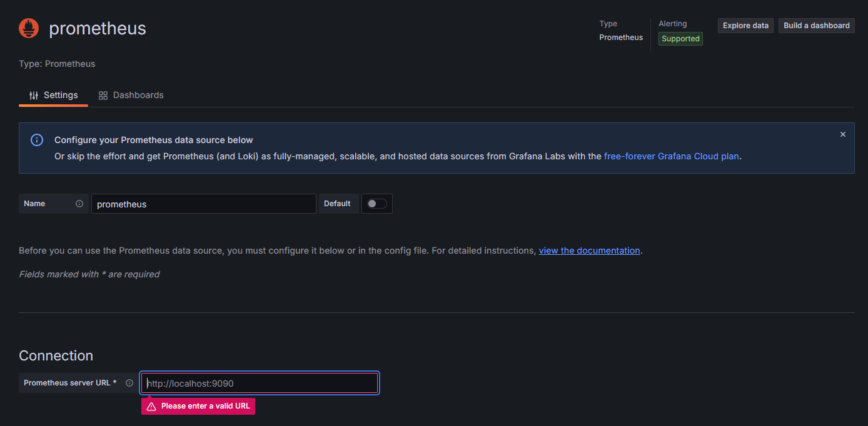
Task: Click the Prometheus server URL label
Action: coord(70,383)
